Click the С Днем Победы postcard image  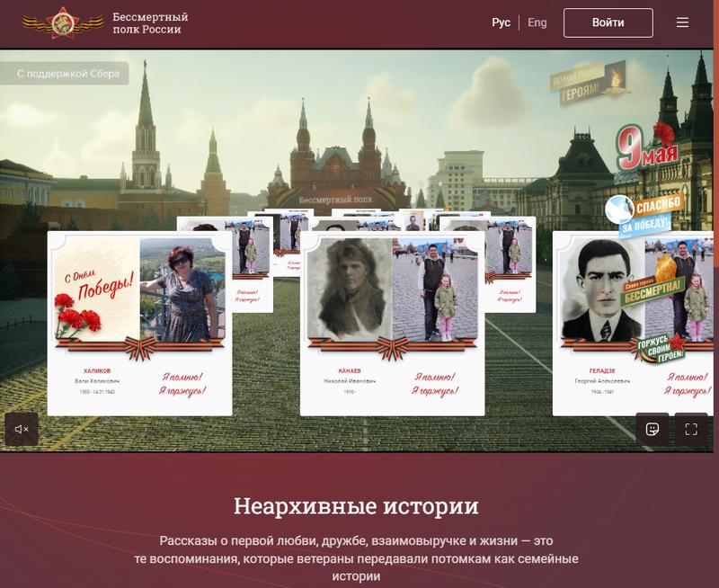pos(95,290)
